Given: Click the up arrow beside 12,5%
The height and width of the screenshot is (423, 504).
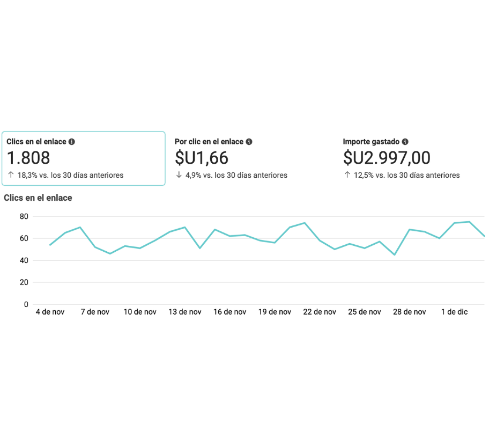Looking at the screenshot, I should [x=347, y=175].
